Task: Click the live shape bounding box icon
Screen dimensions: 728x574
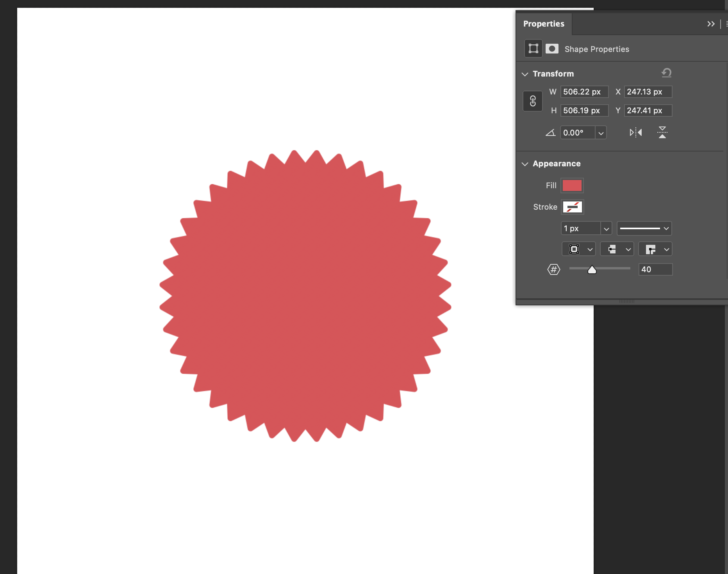Action: pyautogui.click(x=533, y=49)
